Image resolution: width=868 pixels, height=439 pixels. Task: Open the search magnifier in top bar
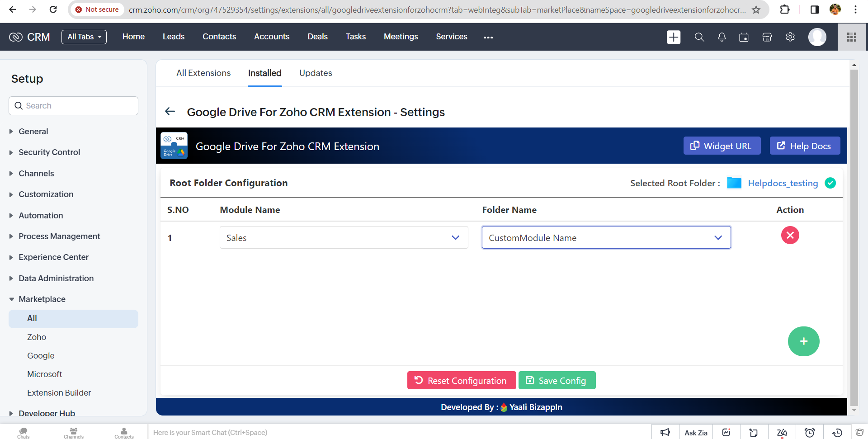tap(699, 37)
